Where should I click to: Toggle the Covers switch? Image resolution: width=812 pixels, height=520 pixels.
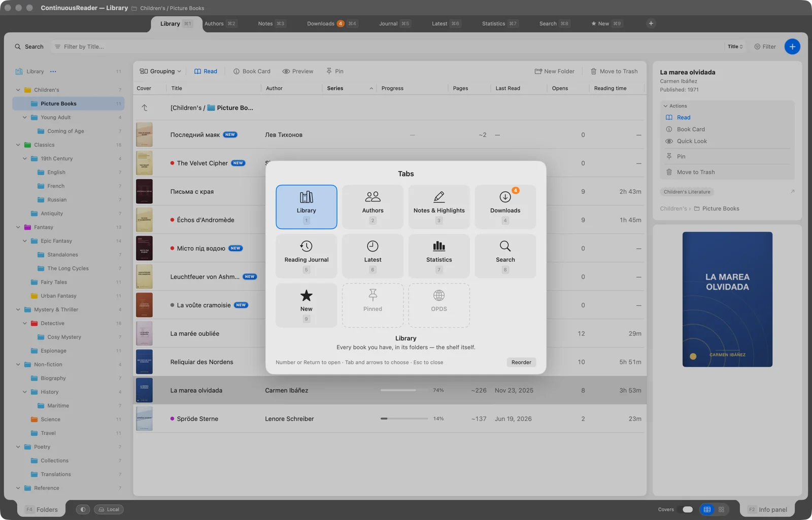point(687,509)
